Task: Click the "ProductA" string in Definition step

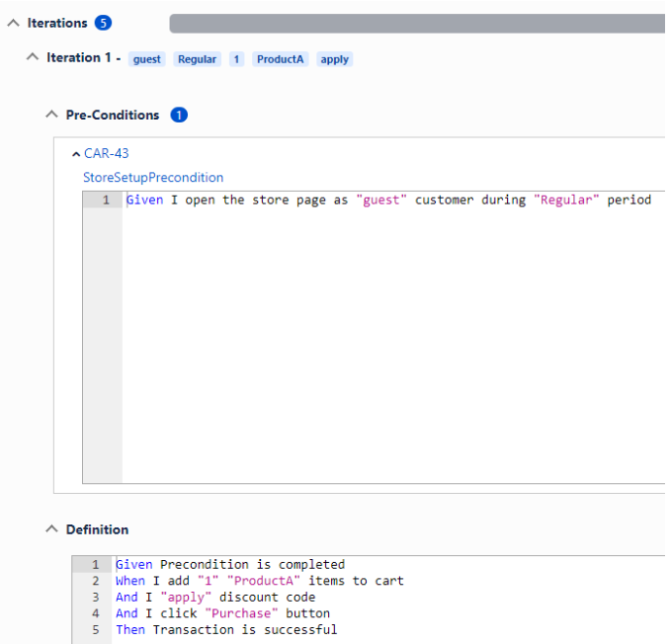Action: pos(264,581)
